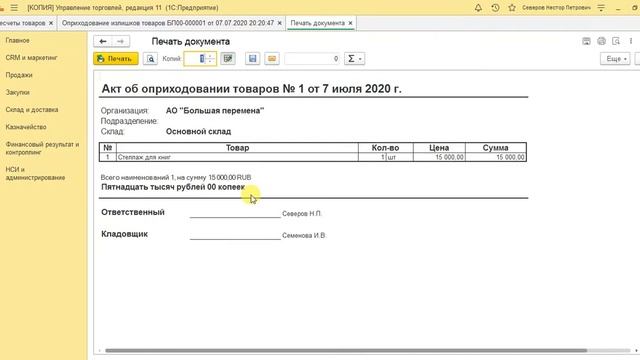
Task: Click the yellow Печать button
Action: pyautogui.click(x=116, y=59)
